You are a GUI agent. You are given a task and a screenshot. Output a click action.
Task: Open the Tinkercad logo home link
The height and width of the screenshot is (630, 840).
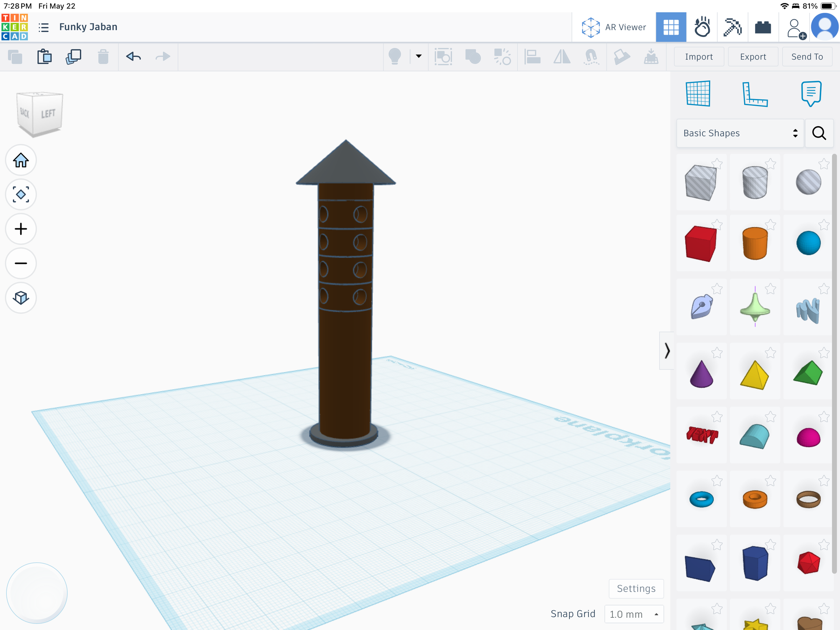pyautogui.click(x=14, y=27)
